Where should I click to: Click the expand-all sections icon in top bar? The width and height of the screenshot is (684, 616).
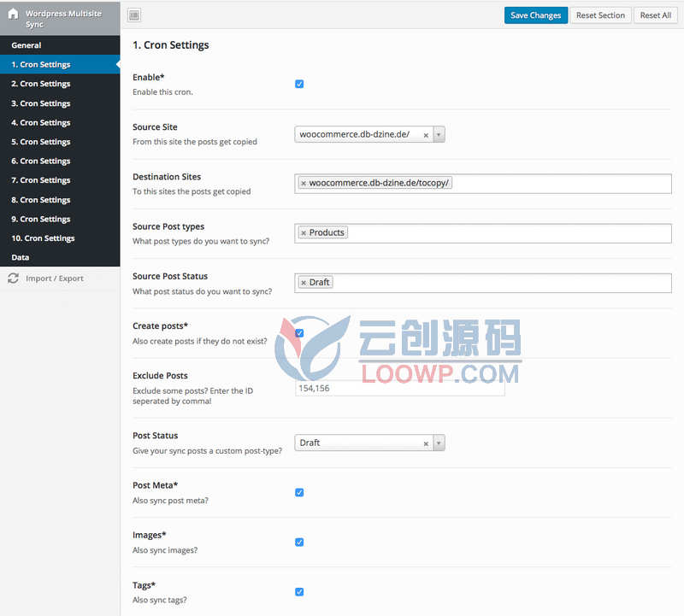(134, 15)
